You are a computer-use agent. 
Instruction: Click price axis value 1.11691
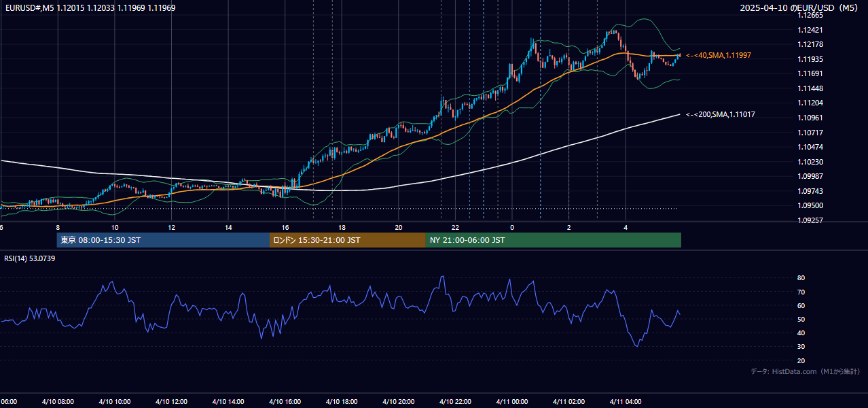pyautogui.click(x=810, y=73)
